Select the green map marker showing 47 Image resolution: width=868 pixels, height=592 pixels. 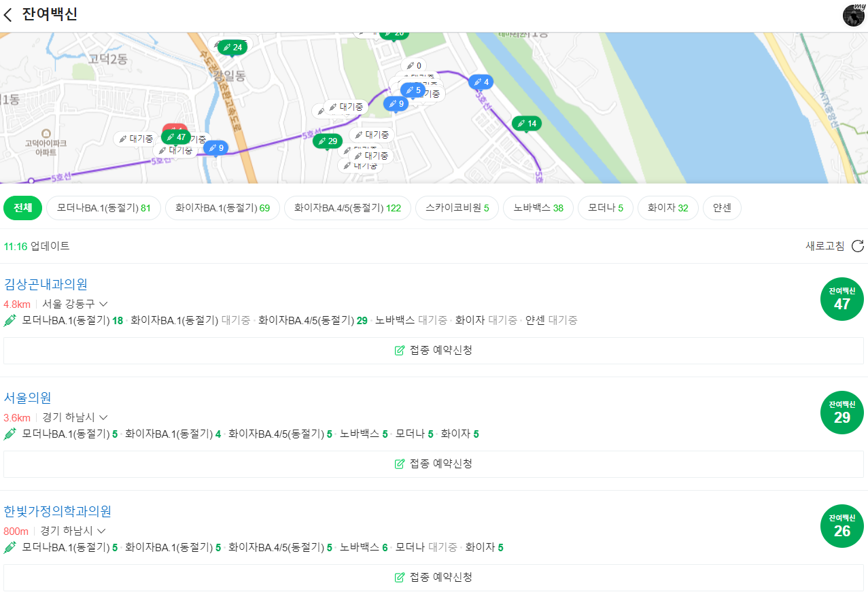(176, 137)
